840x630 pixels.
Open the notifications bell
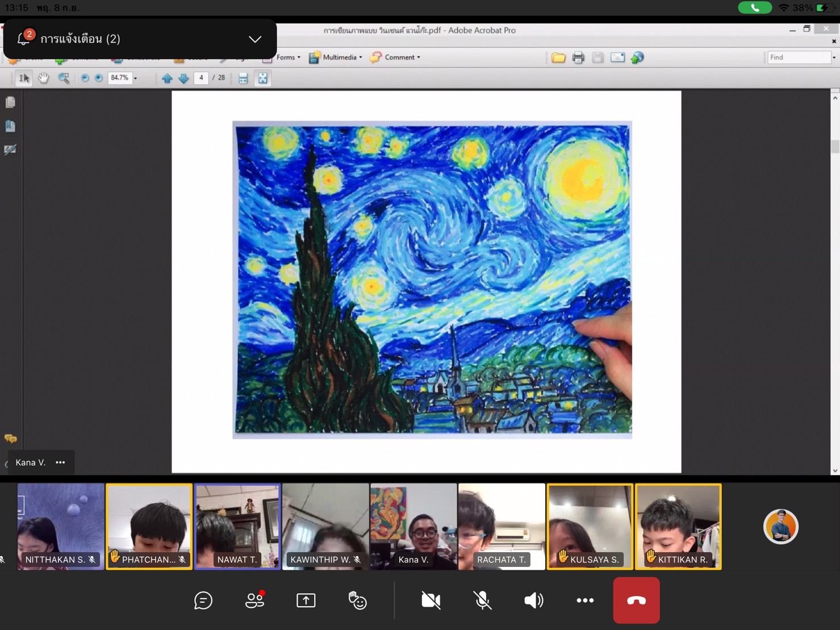point(24,38)
